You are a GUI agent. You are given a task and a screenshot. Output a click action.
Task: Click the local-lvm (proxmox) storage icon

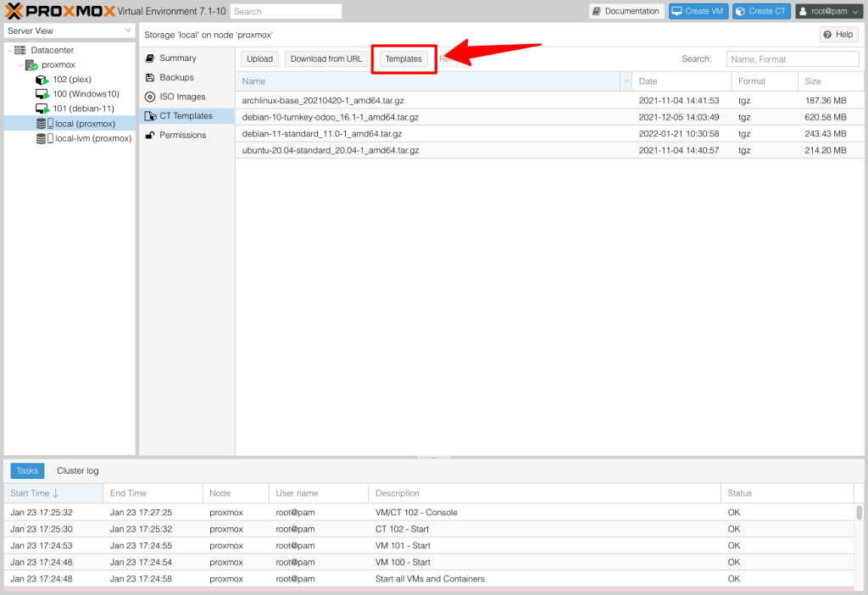click(44, 138)
